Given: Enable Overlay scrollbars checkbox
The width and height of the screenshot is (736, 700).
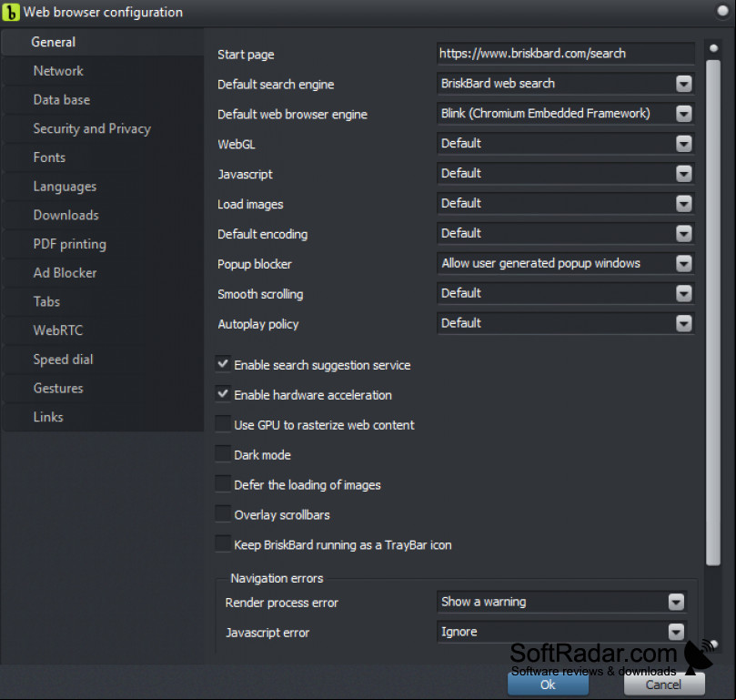Looking at the screenshot, I should click(223, 514).
